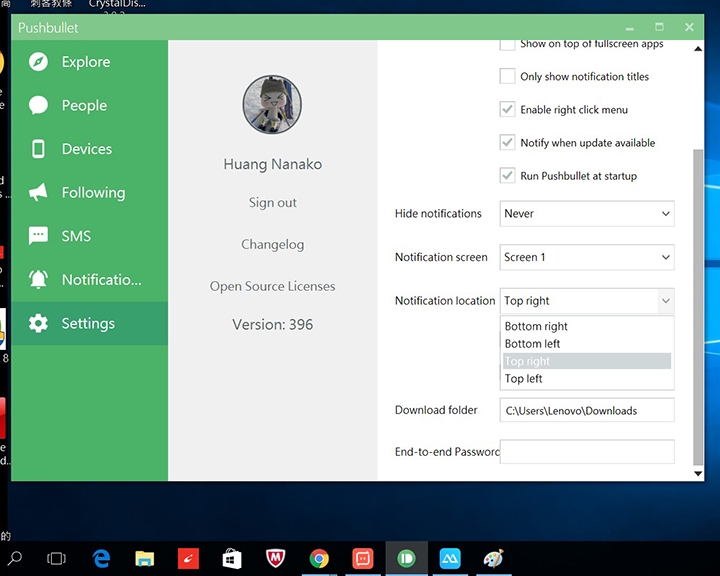Open the Notification screen dropdown

pos(587,257)
